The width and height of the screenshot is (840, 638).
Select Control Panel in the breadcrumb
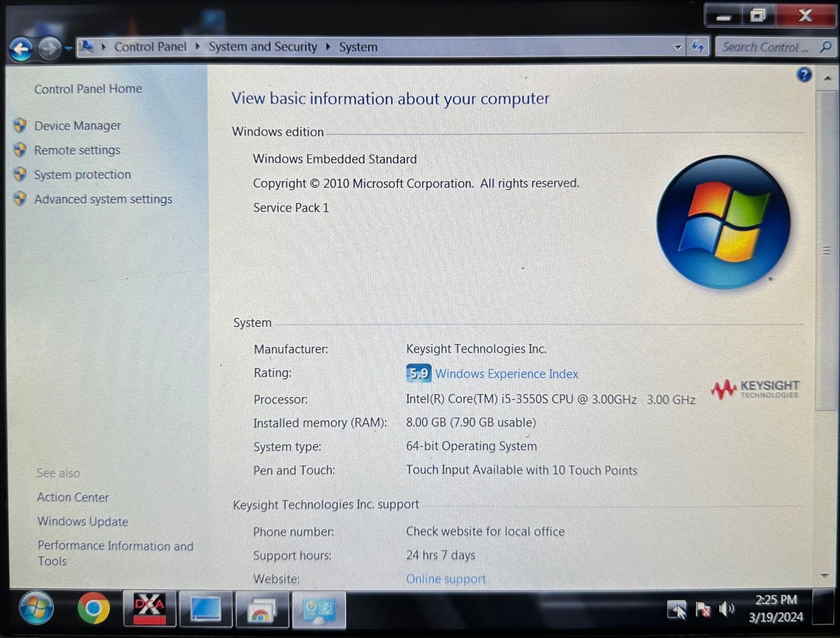(x=150, y=47)
